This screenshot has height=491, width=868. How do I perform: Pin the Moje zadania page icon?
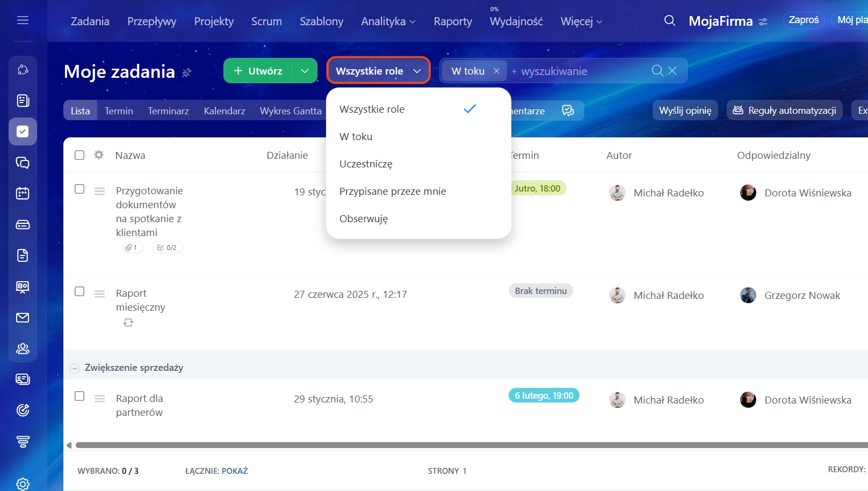click(187, 72)
